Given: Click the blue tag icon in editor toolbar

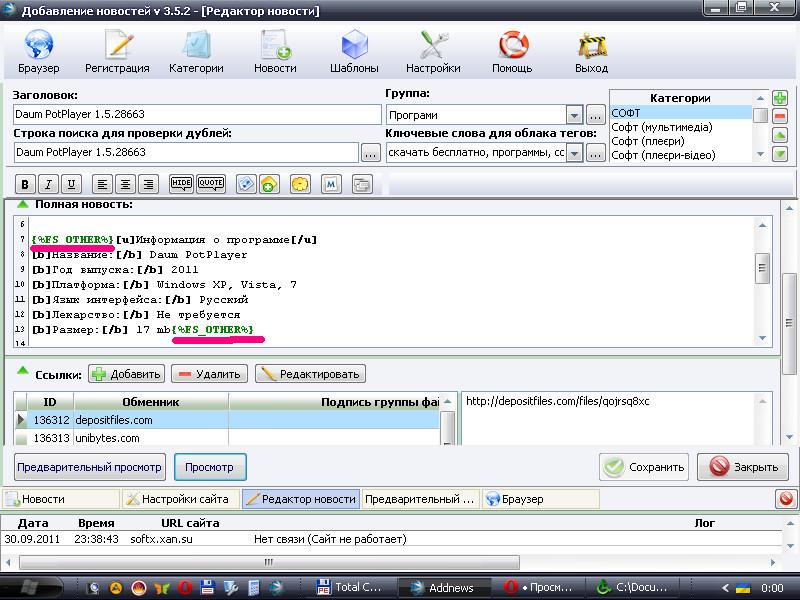Looking at the screenshot, I should pos(246,184).
